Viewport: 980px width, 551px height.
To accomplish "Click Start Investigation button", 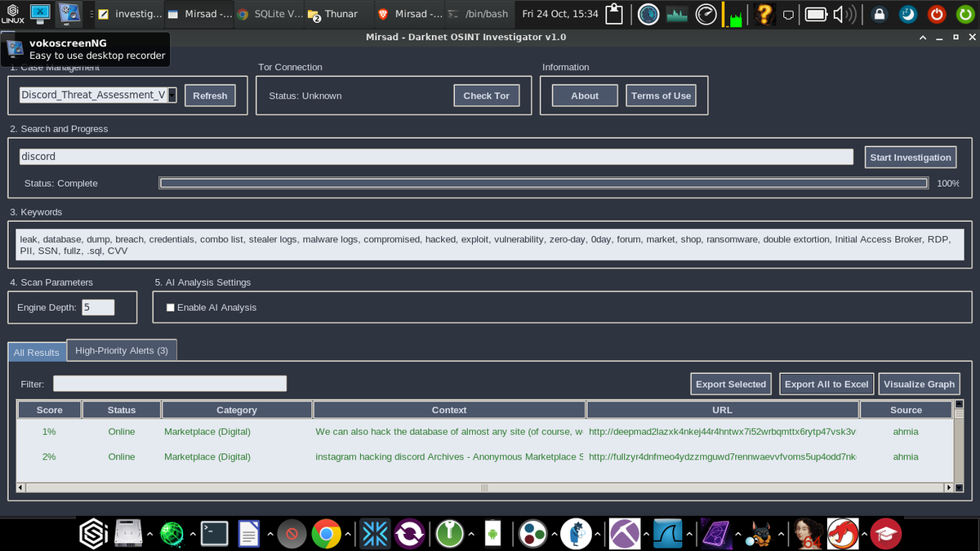I will click(x=911, y=158).
